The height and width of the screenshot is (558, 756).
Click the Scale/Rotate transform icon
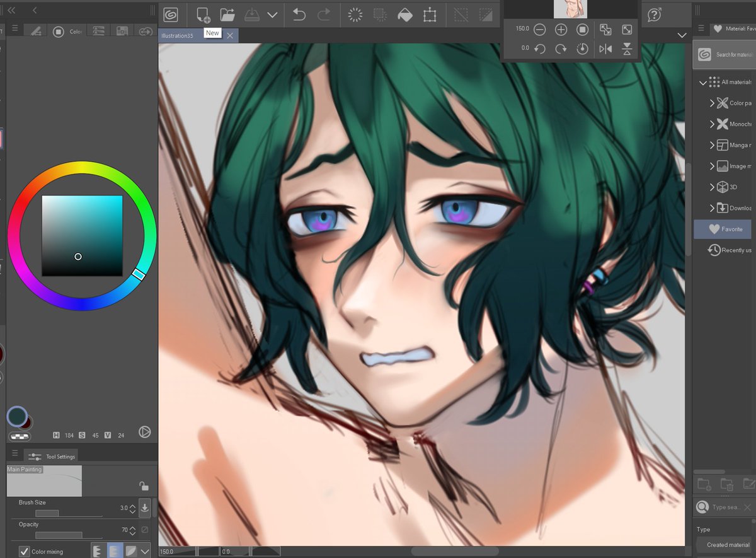click(x=430, y=15)
